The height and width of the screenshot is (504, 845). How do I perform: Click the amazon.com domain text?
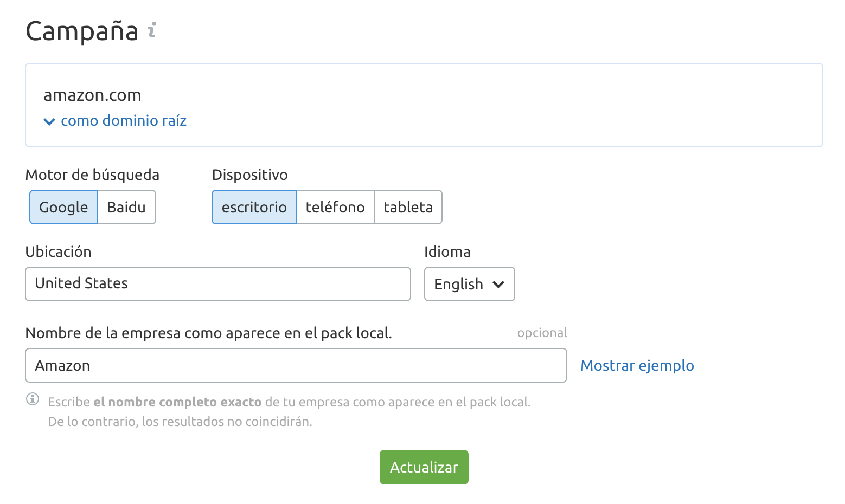pos(92,95)
